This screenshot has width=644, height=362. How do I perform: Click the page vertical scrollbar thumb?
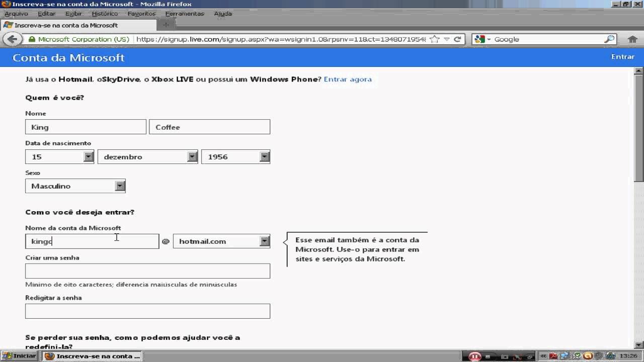pyautogui.click(x=639, y=127)
